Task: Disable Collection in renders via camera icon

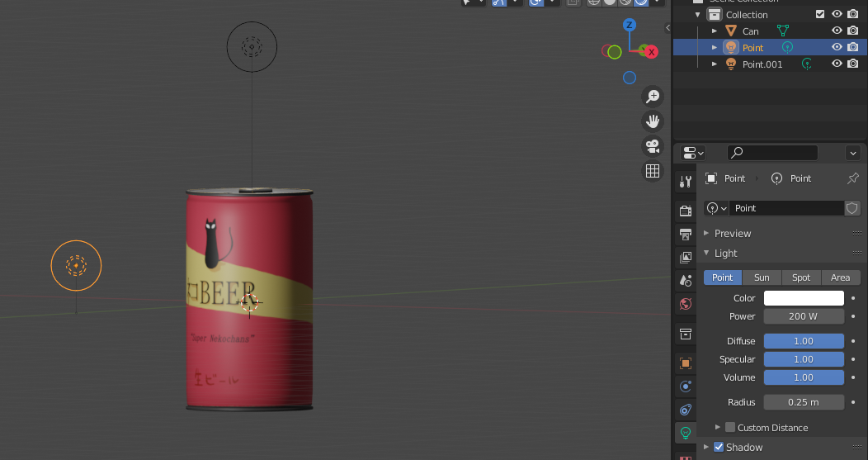Action: coord(853,14)
